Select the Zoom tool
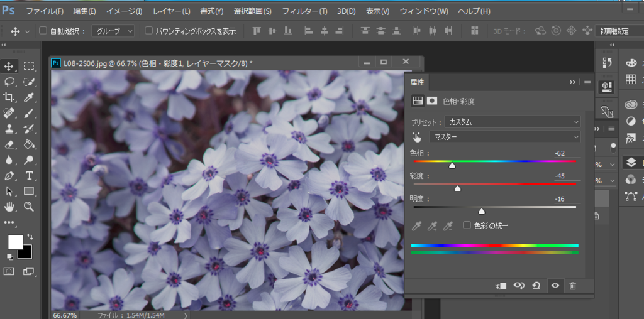This screenshot has height=319, width=644. pos(29,207)
